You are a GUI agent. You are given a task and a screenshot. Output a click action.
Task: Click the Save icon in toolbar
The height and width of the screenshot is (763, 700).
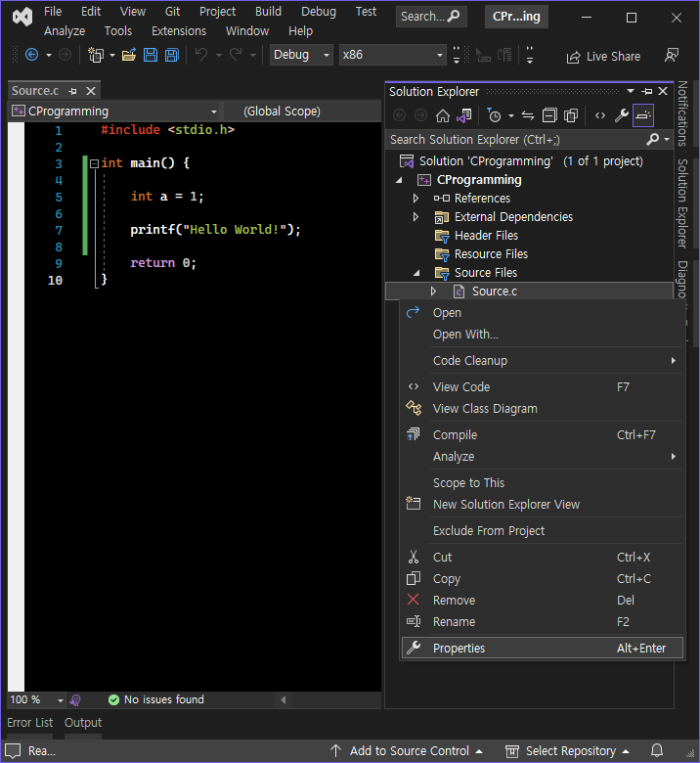tap(151, 55)
